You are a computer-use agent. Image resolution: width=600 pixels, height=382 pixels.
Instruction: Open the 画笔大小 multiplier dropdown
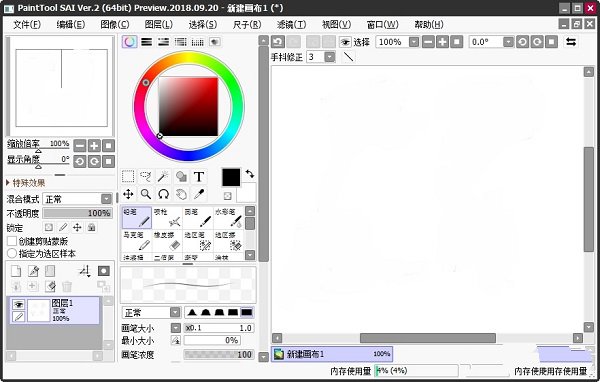(176, 328)
